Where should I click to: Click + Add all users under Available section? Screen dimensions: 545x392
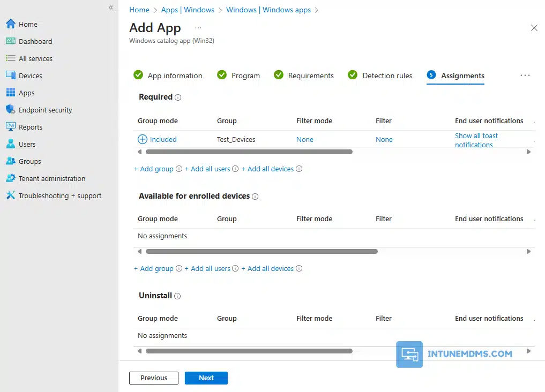click(207, 268)
